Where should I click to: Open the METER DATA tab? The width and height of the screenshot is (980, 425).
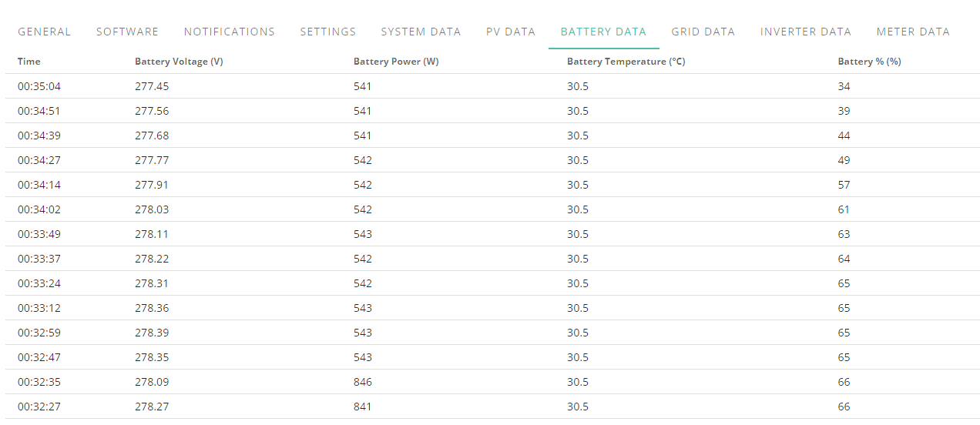(x=913, y=32)
